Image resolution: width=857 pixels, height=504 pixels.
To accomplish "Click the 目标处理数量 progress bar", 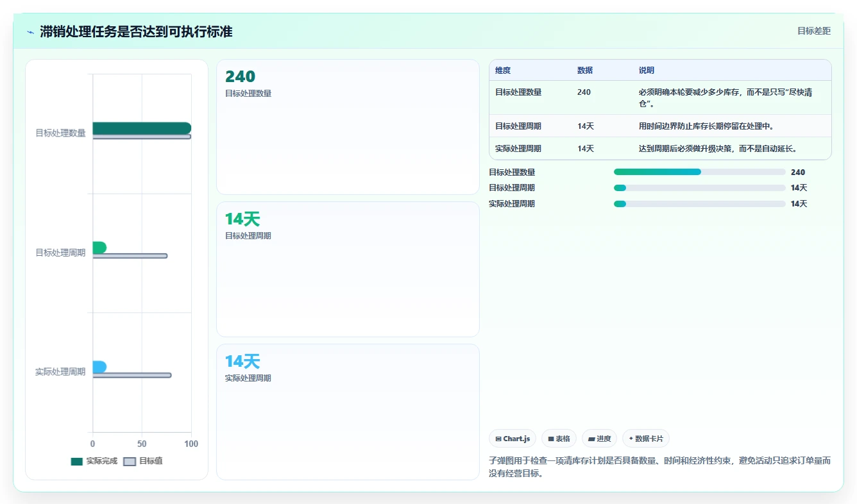I will point(699,172).
